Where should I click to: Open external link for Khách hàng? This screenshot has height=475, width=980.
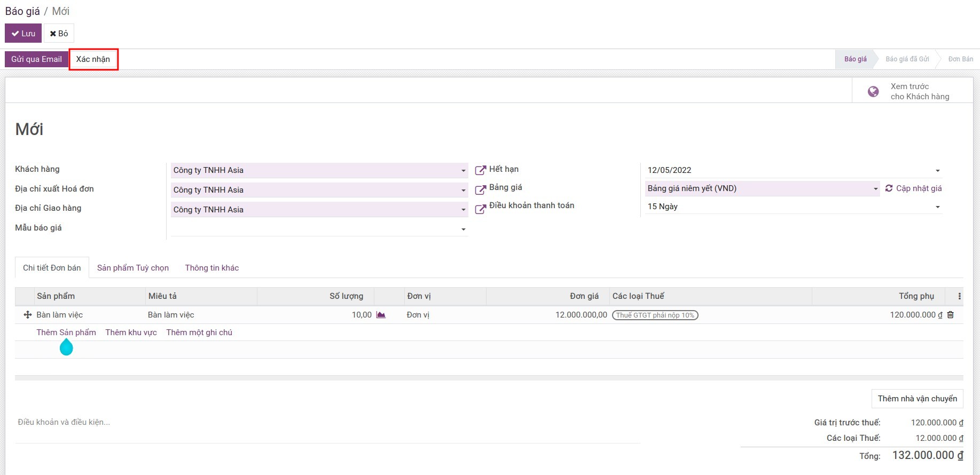point(480,170)
